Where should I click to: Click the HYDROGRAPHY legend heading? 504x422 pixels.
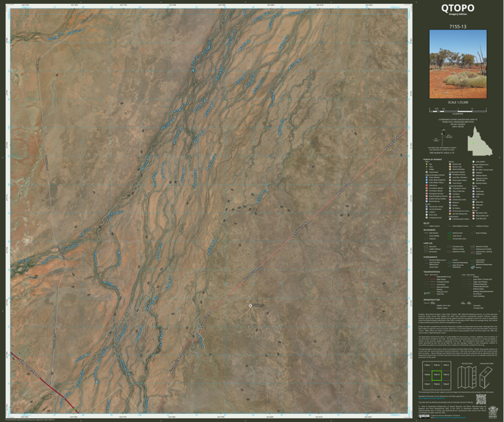430,257
